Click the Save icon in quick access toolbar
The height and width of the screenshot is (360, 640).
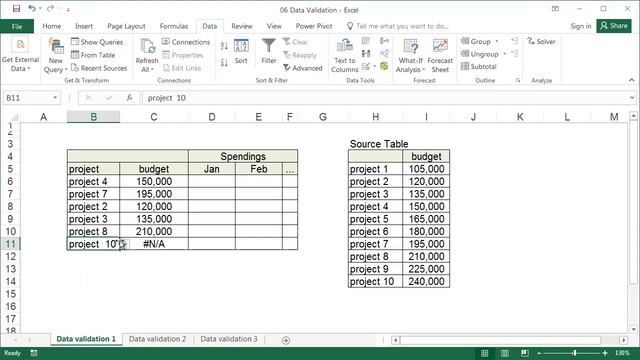coord(16,9)
